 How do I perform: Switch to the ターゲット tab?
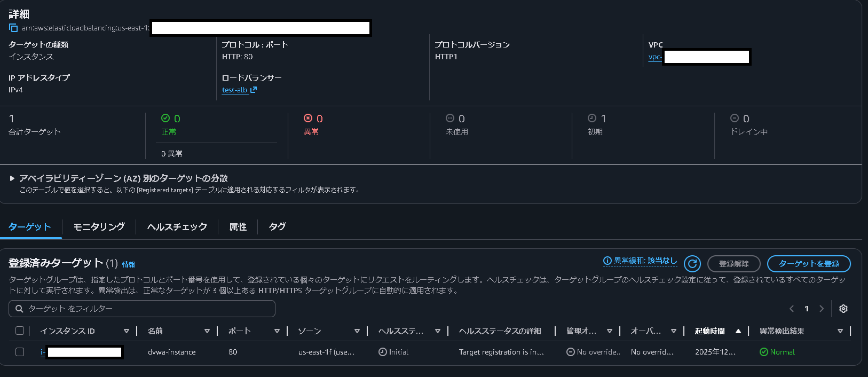tap(30, 227)
